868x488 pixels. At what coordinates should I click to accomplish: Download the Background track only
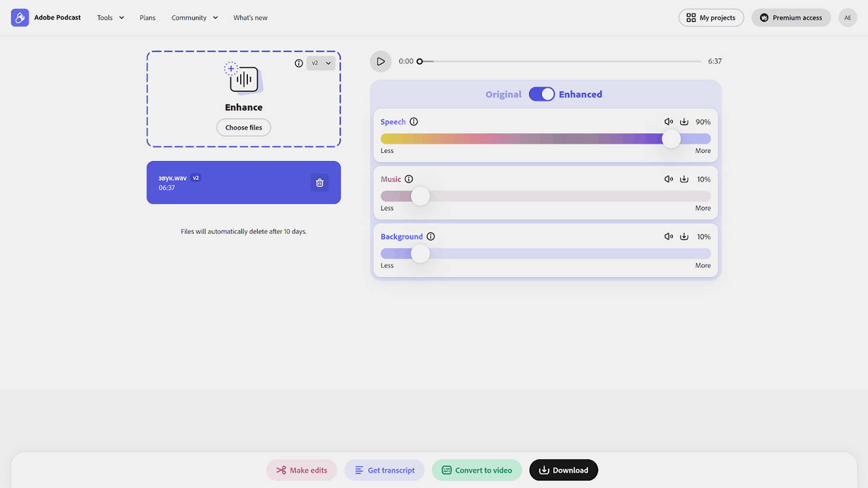684,237
